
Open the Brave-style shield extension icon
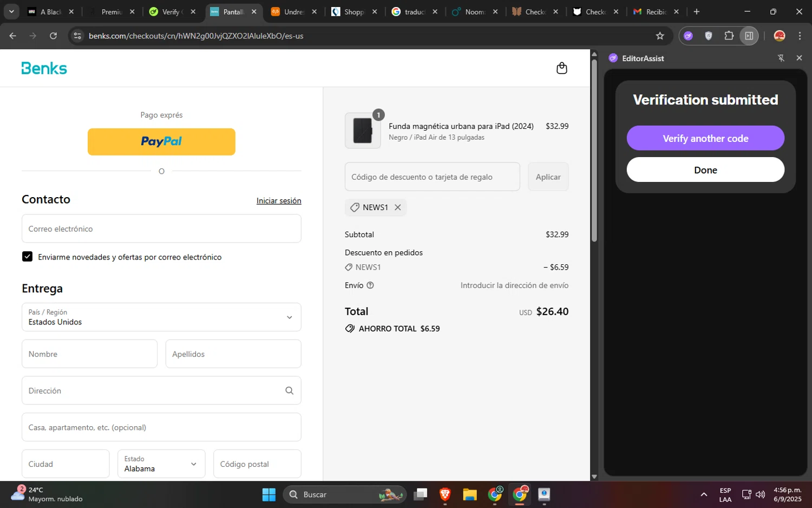coord(709,36)
